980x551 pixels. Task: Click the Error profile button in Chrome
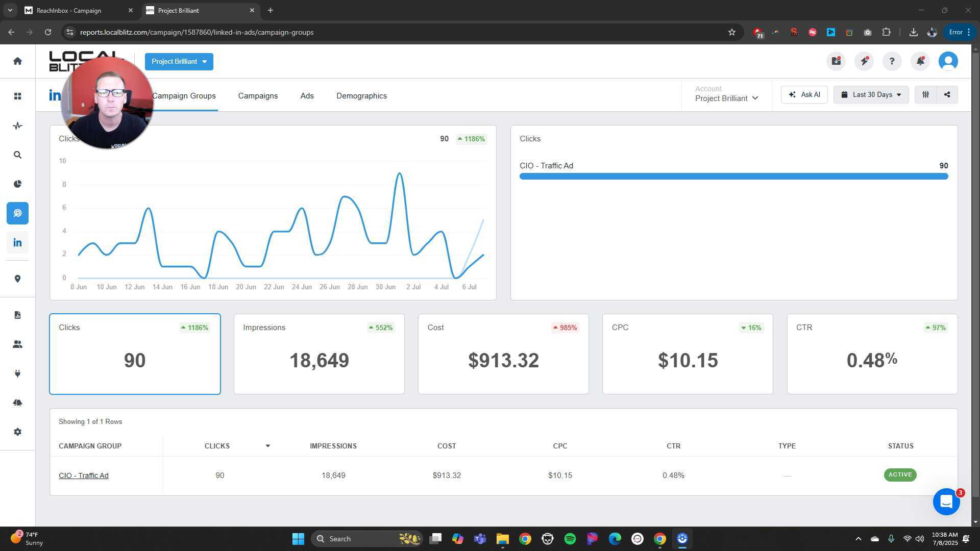coord(960,32)
